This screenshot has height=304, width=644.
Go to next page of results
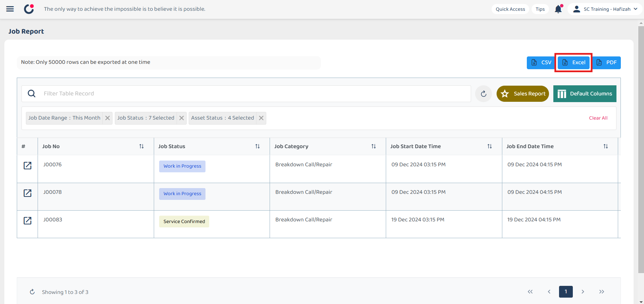583,292
